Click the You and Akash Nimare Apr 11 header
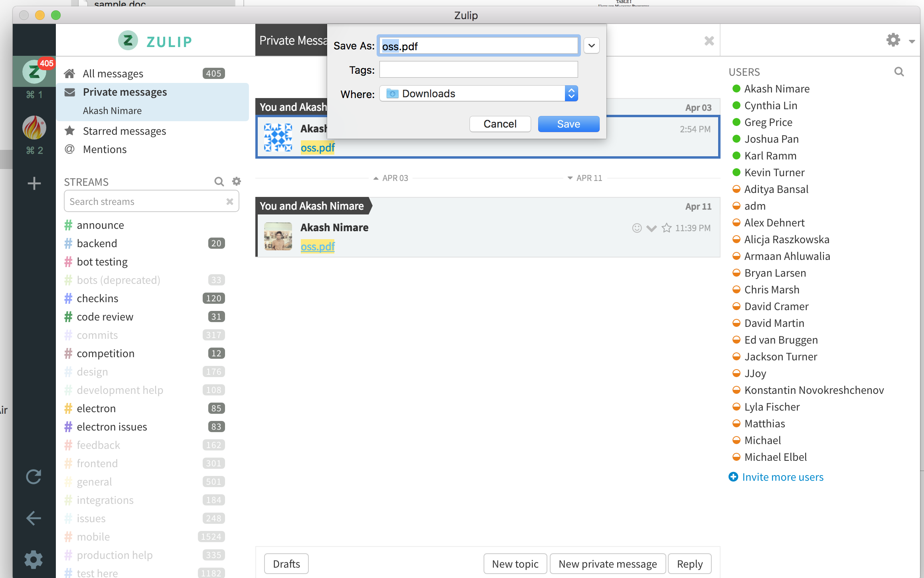This screenshot has height=578, width=924. 312,206
